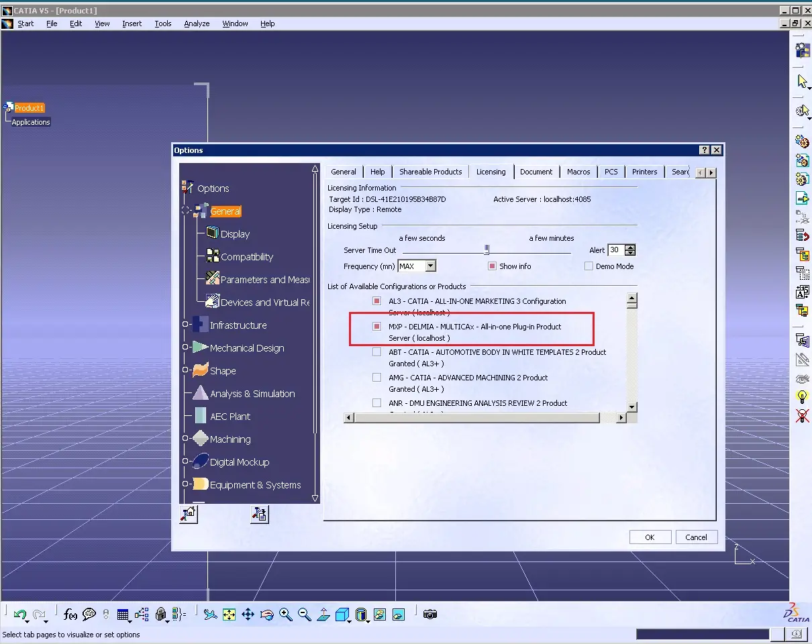
Task: Click the Undo icon in bottom toolbar
Action: (x=19, y=614)
